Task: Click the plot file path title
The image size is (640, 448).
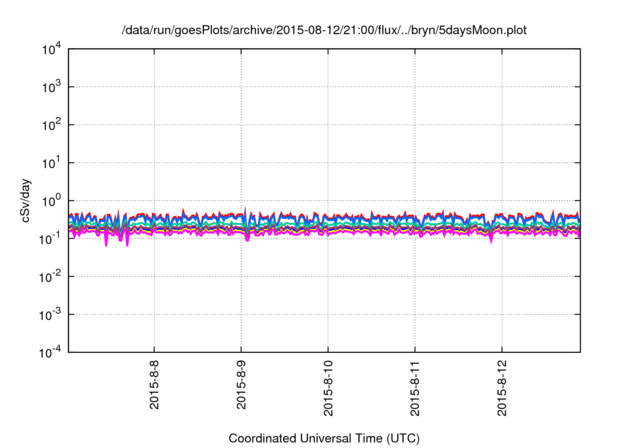Action: tap(324, 30)
